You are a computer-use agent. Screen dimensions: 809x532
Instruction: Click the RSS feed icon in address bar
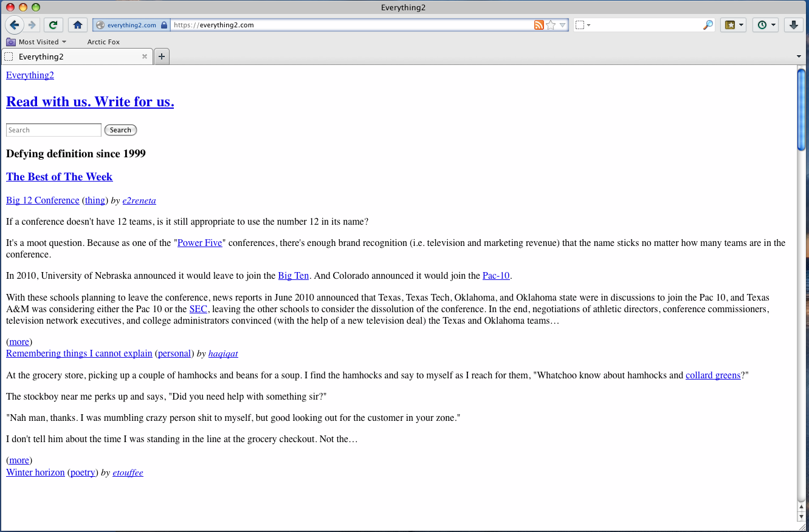[x=539, y=25]
